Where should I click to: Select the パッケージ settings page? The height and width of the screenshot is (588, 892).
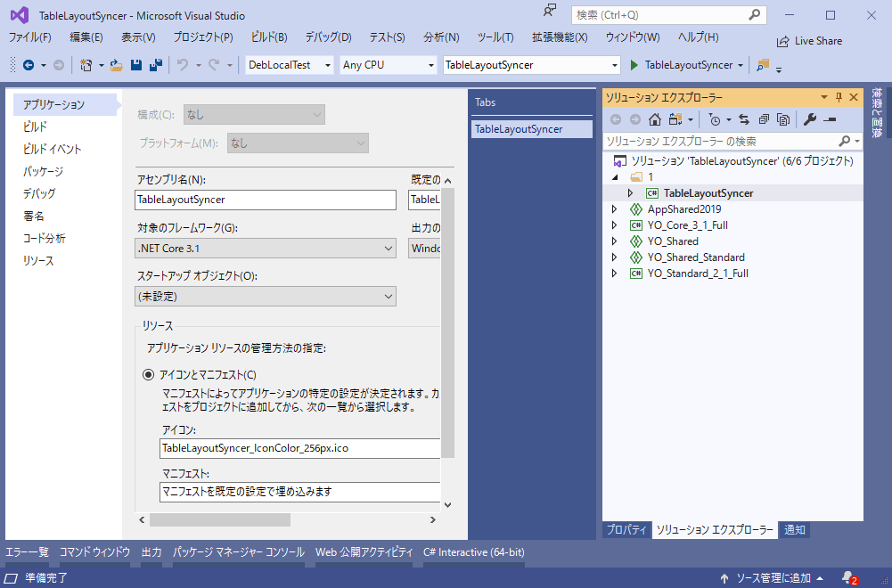(x=44, y=171)
